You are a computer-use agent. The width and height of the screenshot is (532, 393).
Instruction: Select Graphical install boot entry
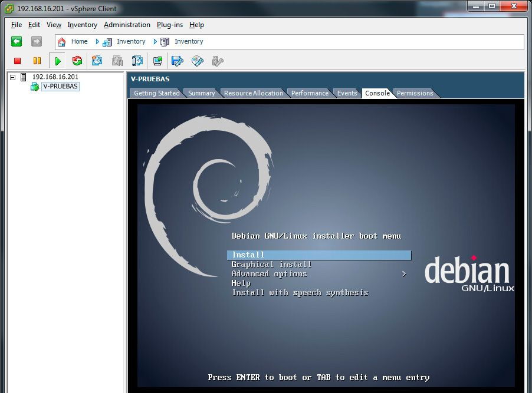pyautogui.click(x=271, y=265)
